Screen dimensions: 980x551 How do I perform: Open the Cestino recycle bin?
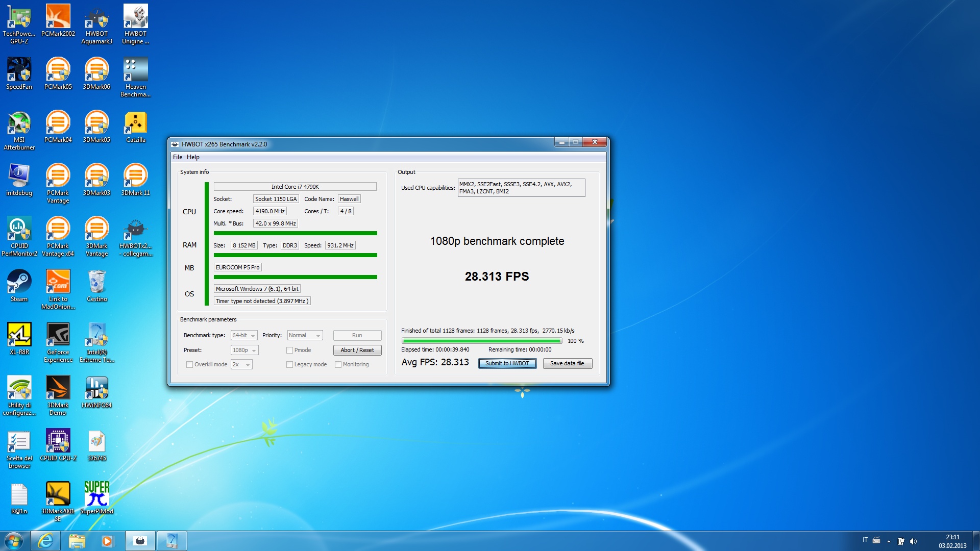click(x=96, y=286)
